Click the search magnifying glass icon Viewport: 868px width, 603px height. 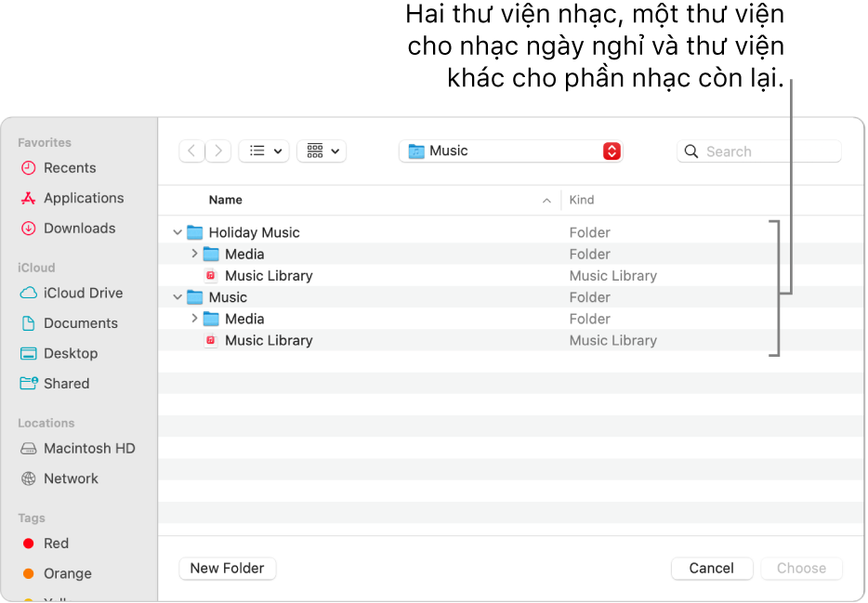[690, 151]
